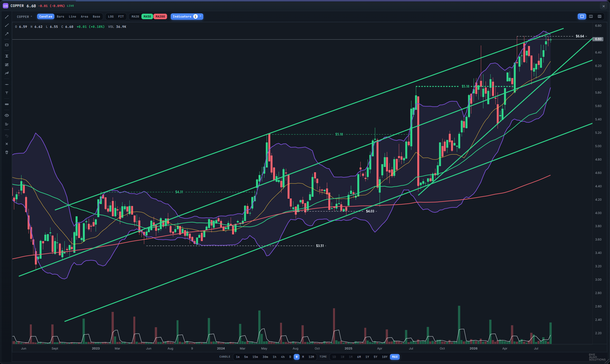
Task: Disable the MA50 moving average
Action: (x=147, y=17)
